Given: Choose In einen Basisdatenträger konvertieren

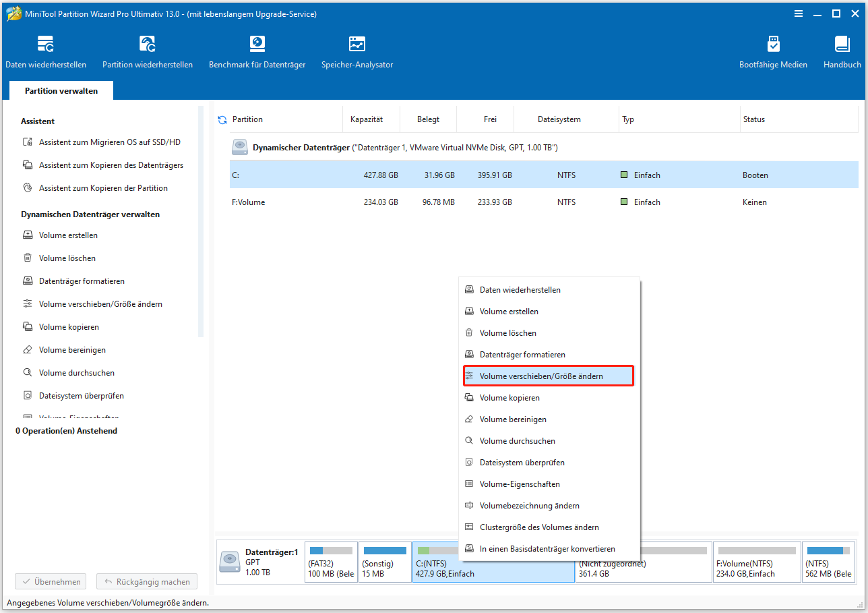Looking at the screenshot, I should coord(547,548).
